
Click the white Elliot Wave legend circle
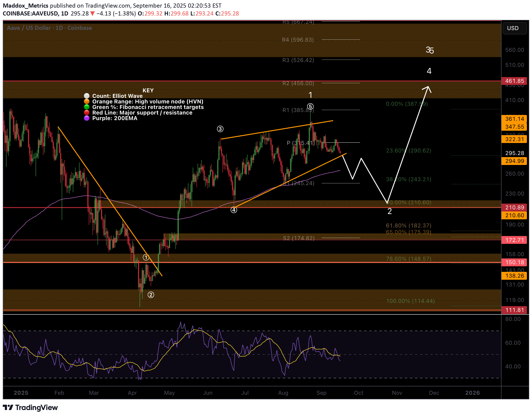tap(86, 96)
